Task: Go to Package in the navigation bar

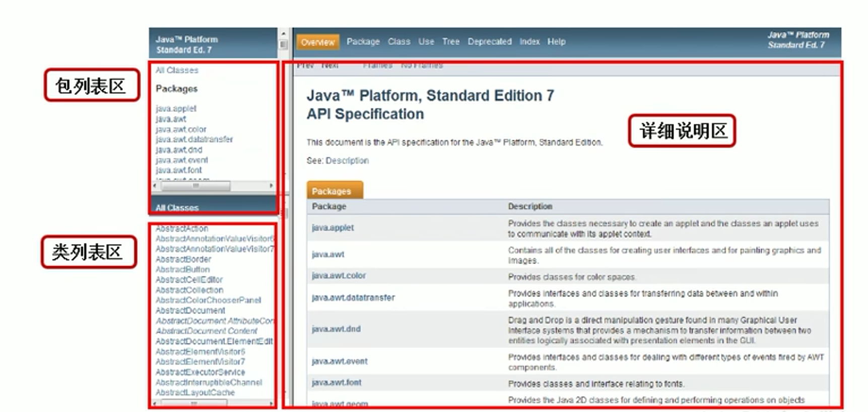Action: click(363, 42)
